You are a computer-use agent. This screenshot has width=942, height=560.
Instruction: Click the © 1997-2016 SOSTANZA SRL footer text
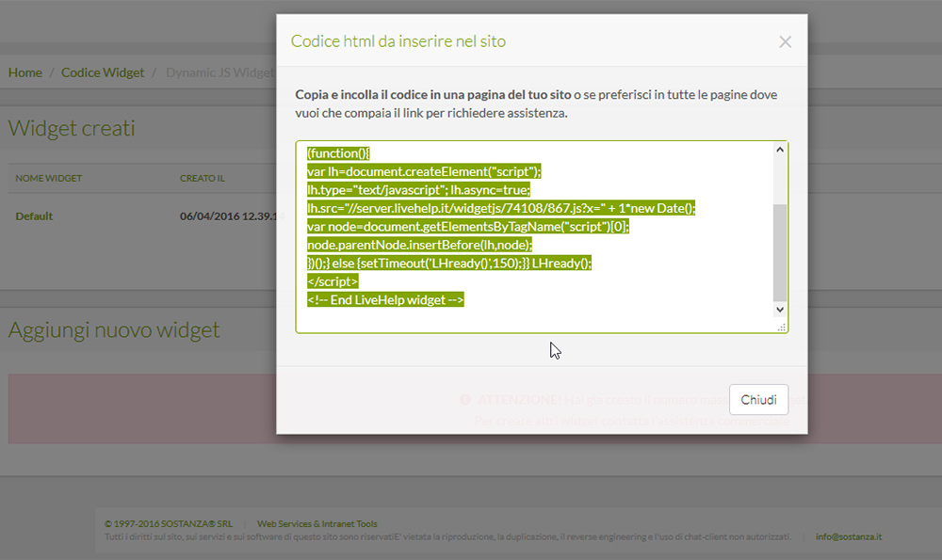169,524
